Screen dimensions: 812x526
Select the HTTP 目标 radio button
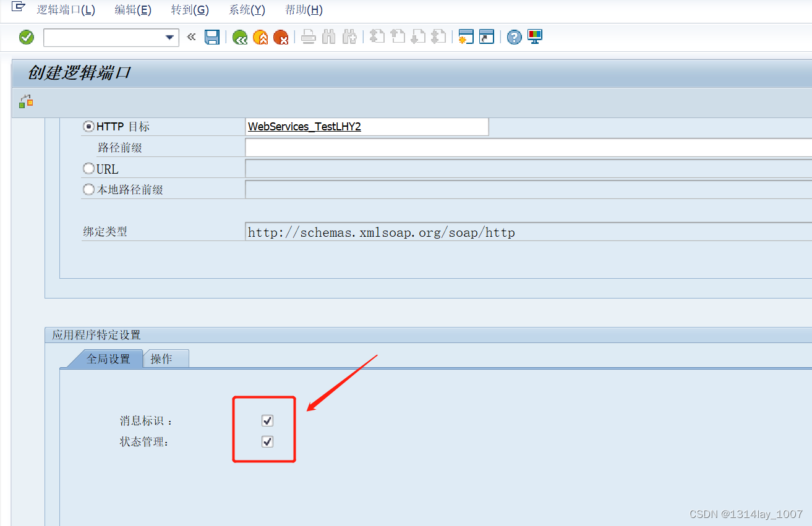pyautogui.click(x=88, y=126)
